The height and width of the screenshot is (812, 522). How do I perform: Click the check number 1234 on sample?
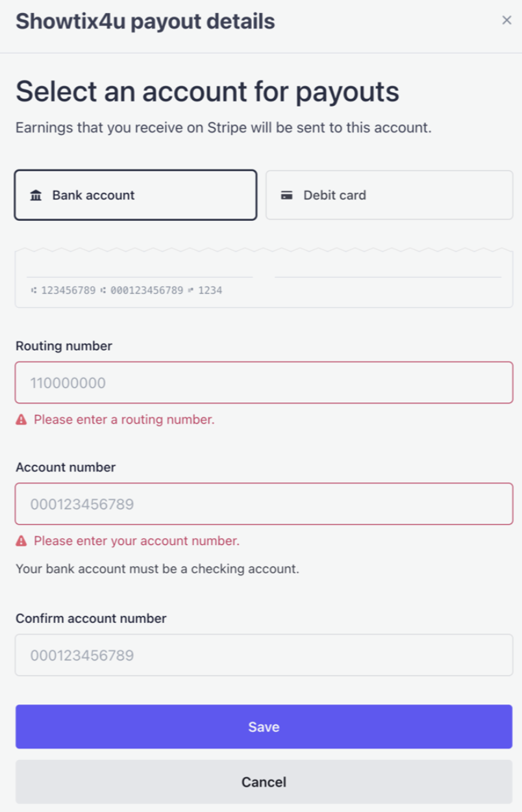point(210,290)
